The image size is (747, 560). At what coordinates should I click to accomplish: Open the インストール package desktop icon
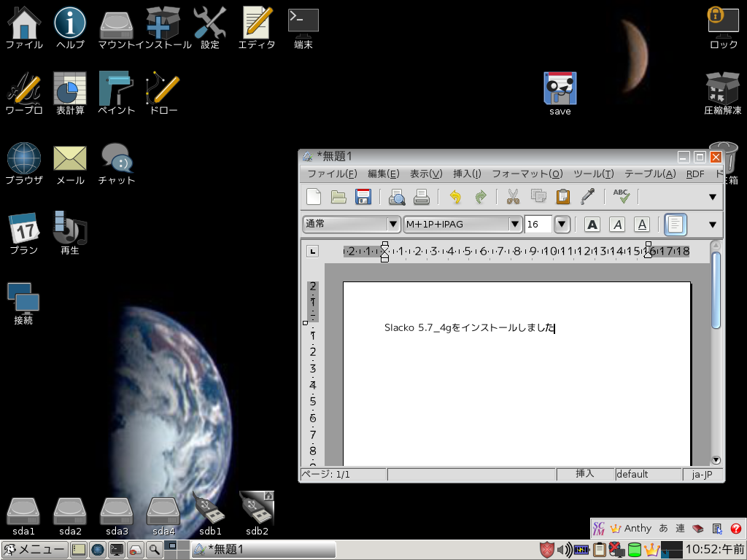[163, 28]
